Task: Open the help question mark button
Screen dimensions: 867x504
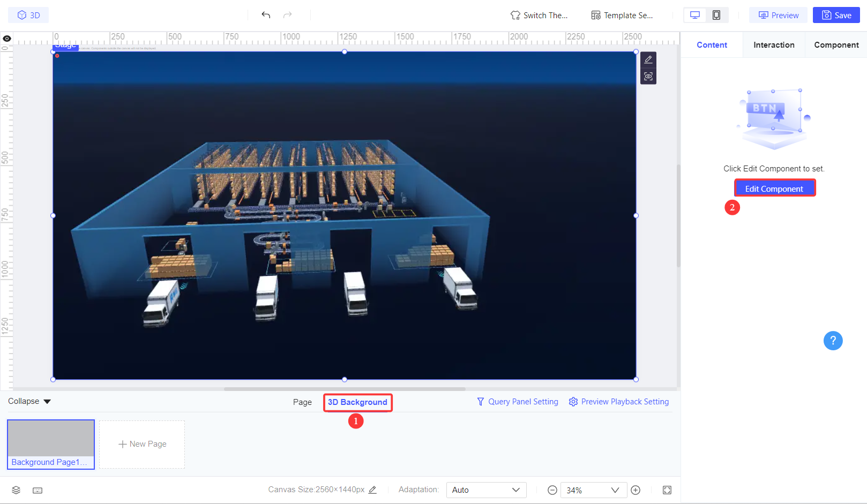Action: click(x=833, y=341)
